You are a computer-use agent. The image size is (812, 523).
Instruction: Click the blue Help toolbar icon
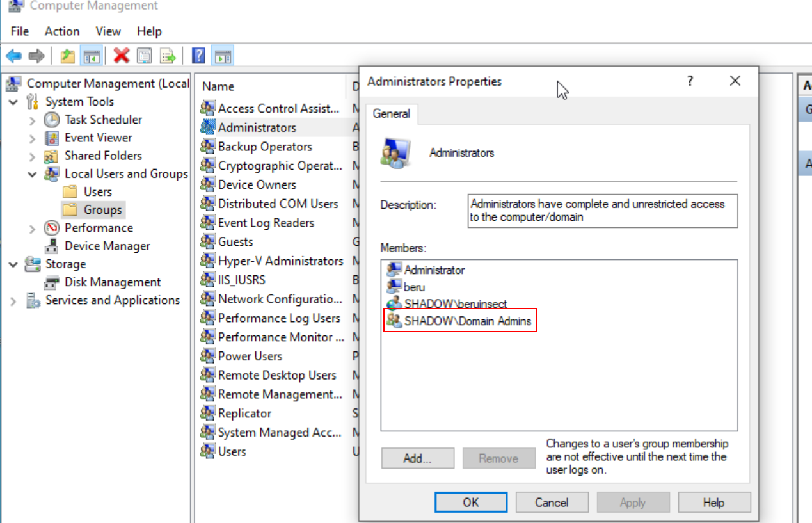coord(199,56)
